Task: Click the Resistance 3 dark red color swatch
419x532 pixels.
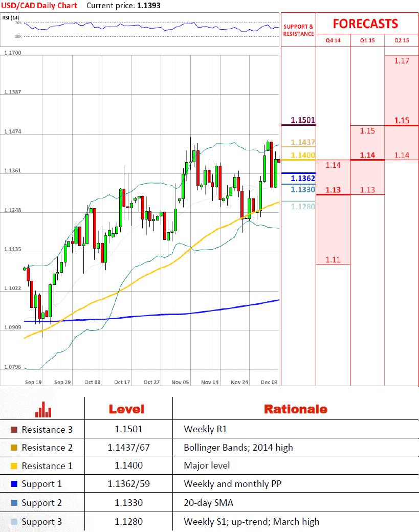Action: (14, 430)
